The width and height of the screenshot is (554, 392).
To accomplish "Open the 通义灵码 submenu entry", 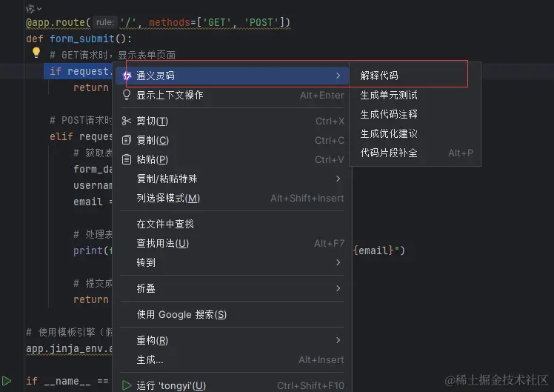I will point(232,76).
